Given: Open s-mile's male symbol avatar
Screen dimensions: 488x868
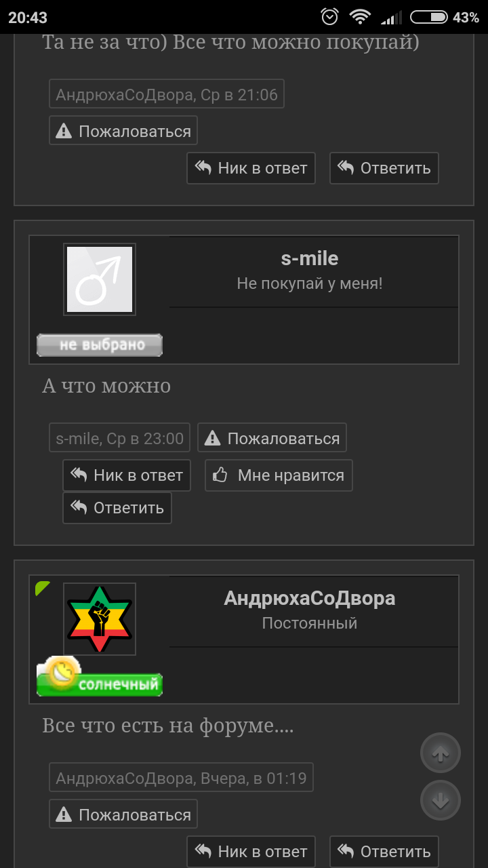Looking at the screenshot, I should (x=100, y=279).
